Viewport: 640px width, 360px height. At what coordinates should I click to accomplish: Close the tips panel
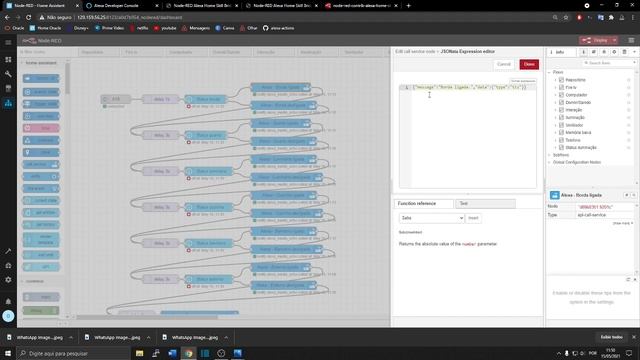[x=635, y=280]
